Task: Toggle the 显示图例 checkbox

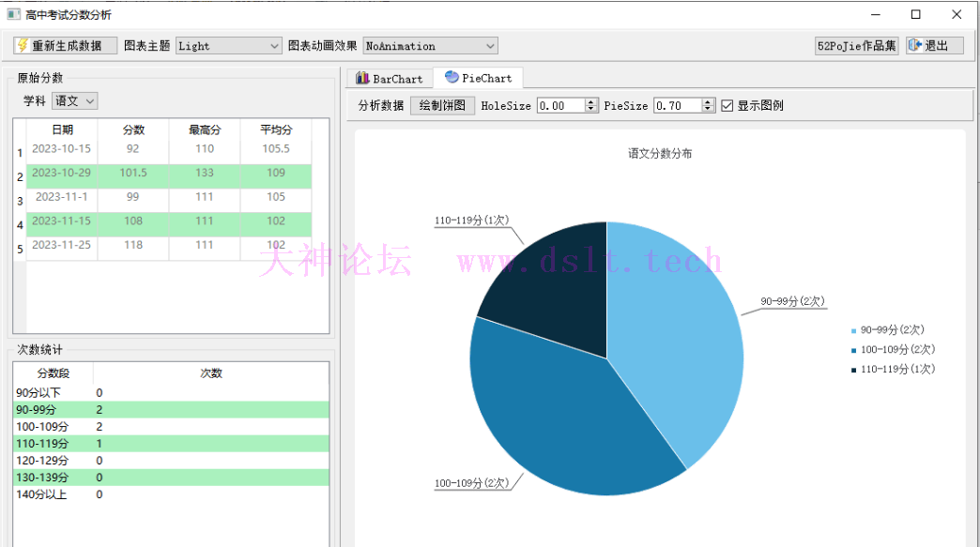Action: 727,106
